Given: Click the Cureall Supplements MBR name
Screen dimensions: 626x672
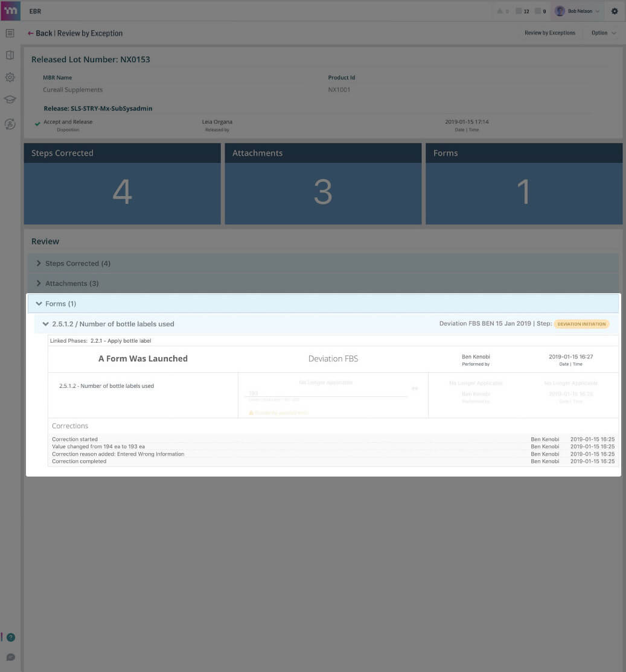Looking at the screenshot, I should (72, 89).
